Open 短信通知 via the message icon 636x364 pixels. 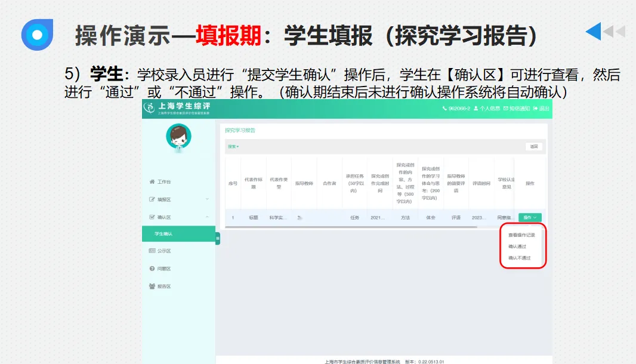505,109
